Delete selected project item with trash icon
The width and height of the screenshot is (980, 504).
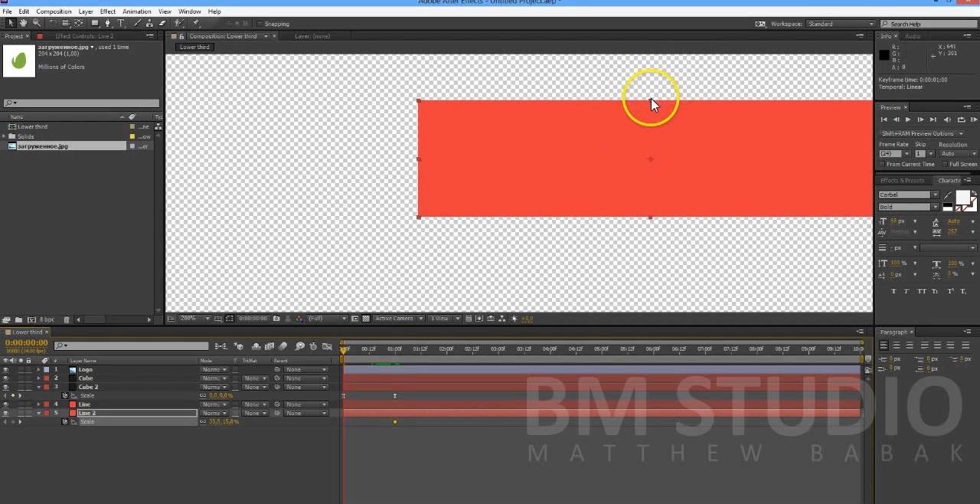[x=67, y=319]
